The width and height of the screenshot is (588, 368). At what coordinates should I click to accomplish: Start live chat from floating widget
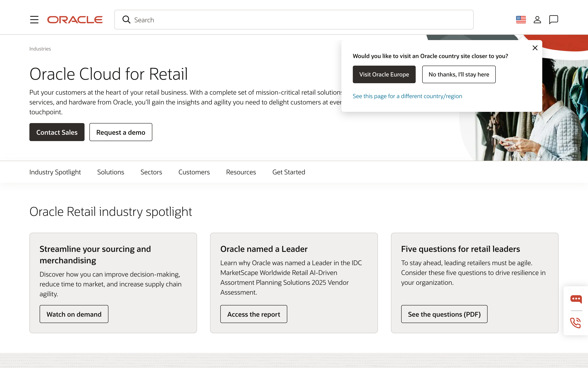click(x=576, y=299)
